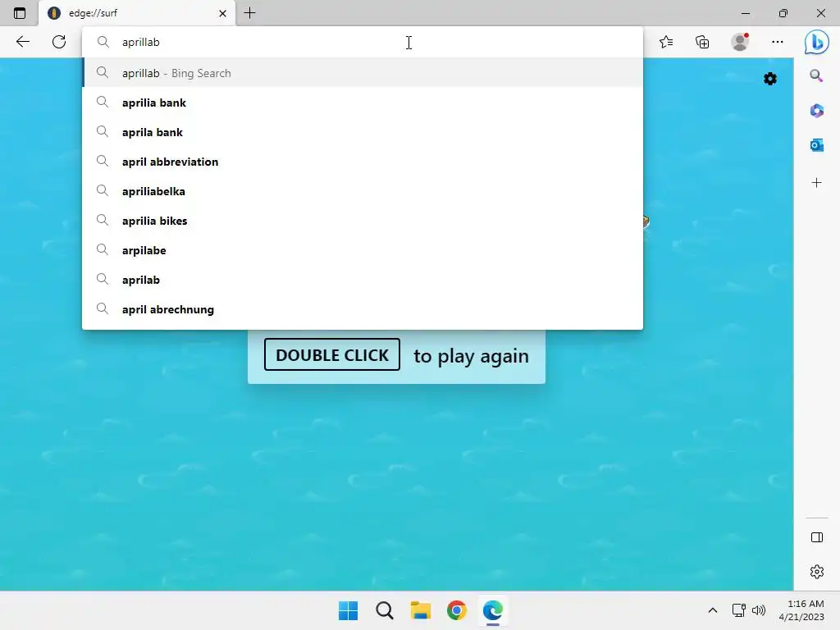This screenshot has width=840, height=630.
Task: Open volume control tray icon
Action: 759,610
